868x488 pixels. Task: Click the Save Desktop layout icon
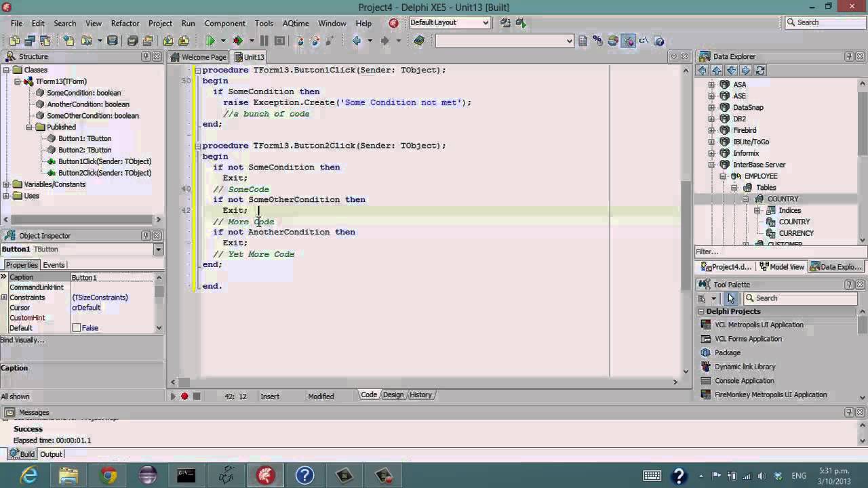[x=505, y=22]
